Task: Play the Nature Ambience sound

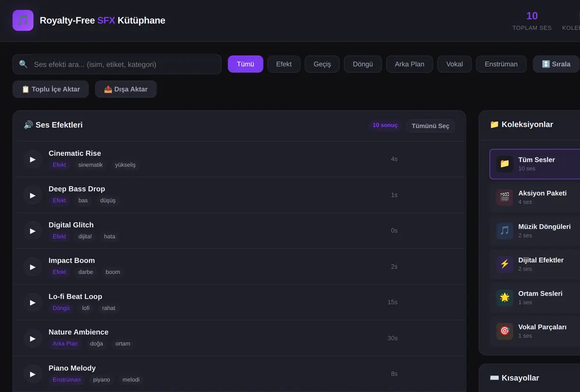Action: tap(32, 338)
